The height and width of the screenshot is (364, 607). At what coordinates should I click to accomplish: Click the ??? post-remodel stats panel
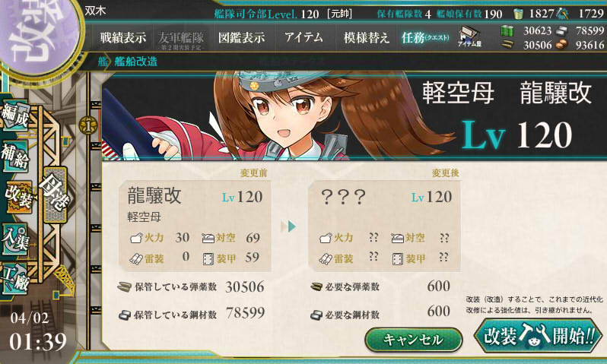pos(384,226)
